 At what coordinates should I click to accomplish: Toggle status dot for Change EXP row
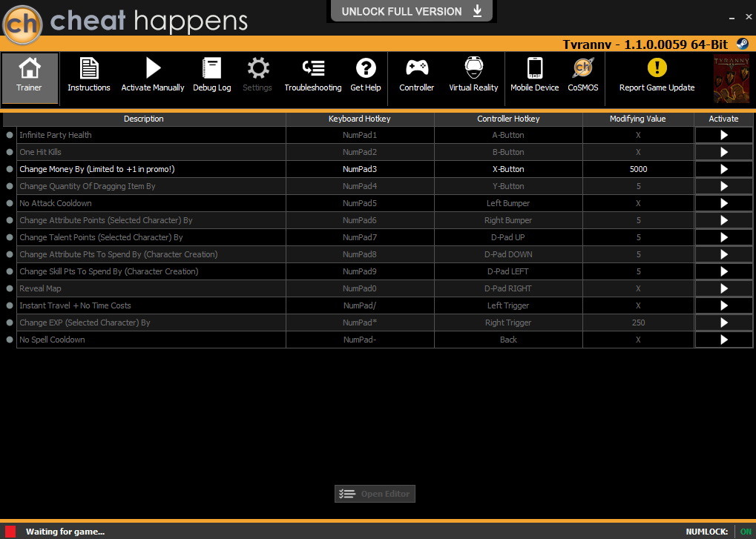[x=9, y=323]
